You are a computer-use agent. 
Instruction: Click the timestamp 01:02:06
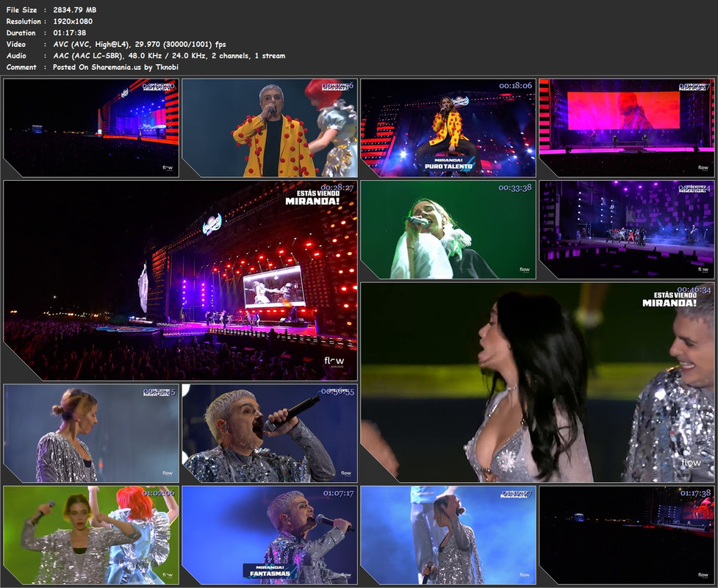tap(159, 493)
